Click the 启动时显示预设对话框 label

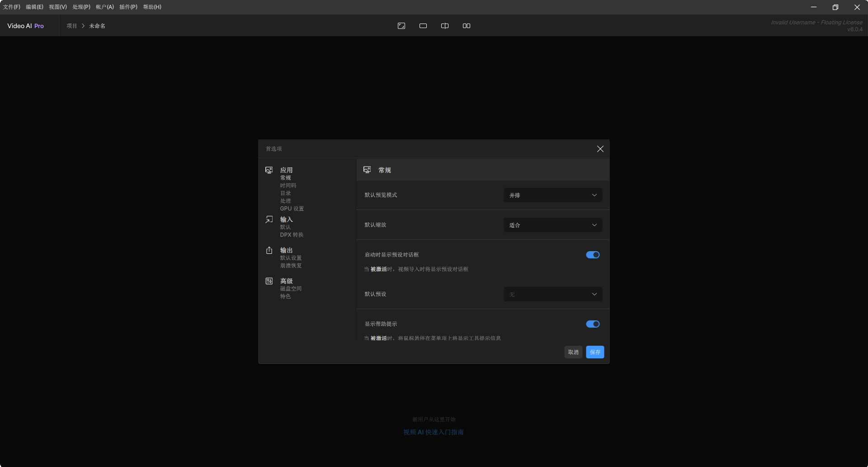[392, 255]
